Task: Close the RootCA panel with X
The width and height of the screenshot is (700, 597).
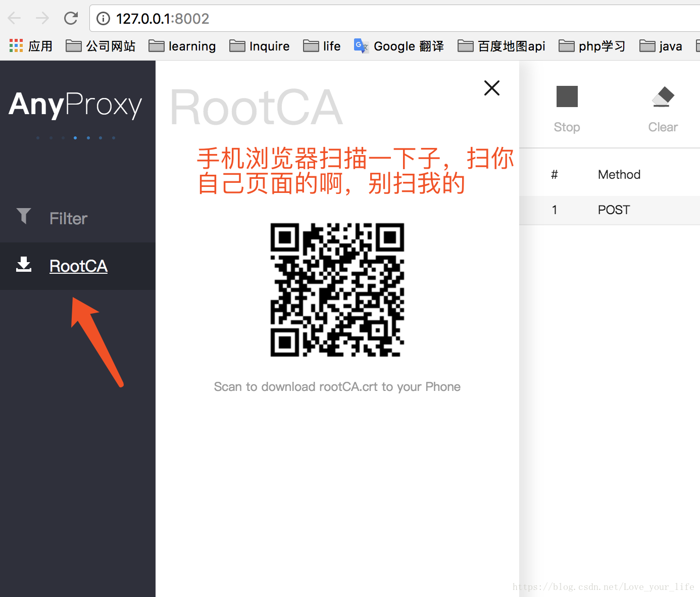Action: [x=492, y=88]
